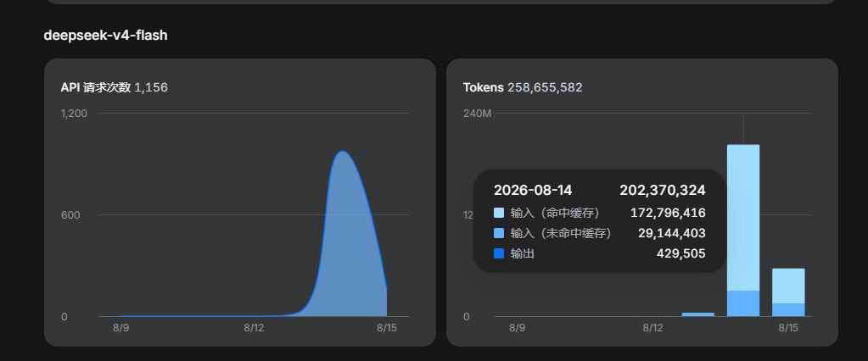868x361 pixels.
Task: Click the 8/15 token bar
Action: pyautogui.click(x=788, y=292)
